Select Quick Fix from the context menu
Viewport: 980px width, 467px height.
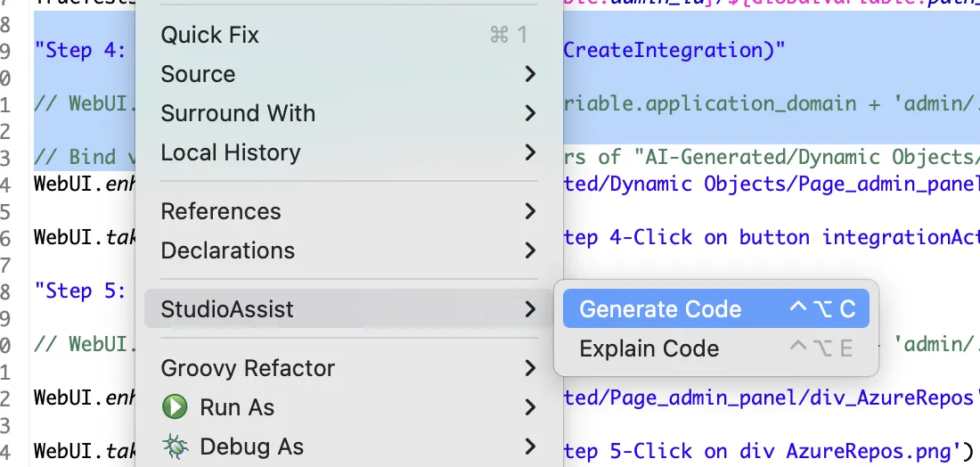coord(210,35)
